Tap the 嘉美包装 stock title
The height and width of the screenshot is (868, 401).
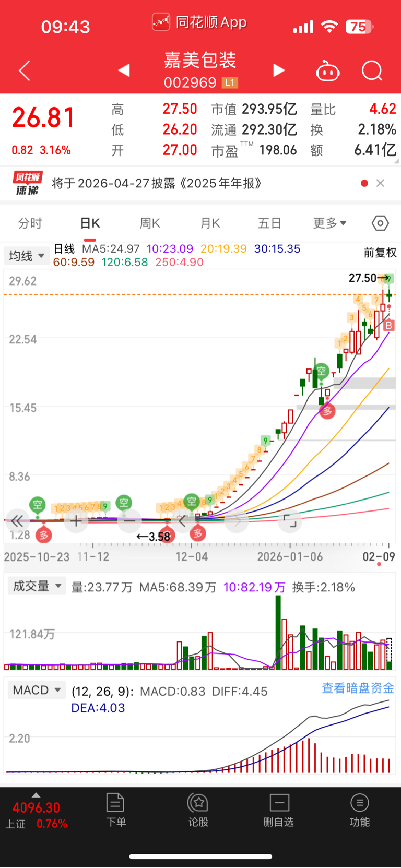pyautogui.click(x=200, y=60)
